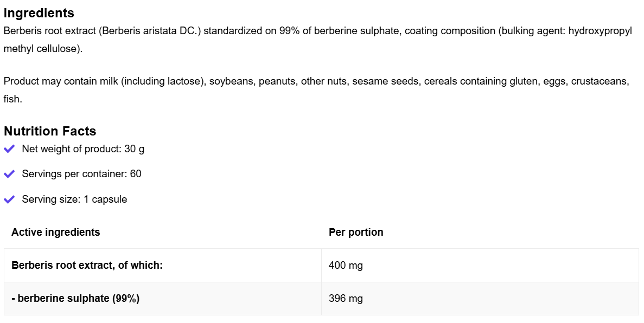Click the 'Berberis root extract, of which:' cell
This screenshot has height=323, width=644.
pyautogui.click(x=87, y=266)
